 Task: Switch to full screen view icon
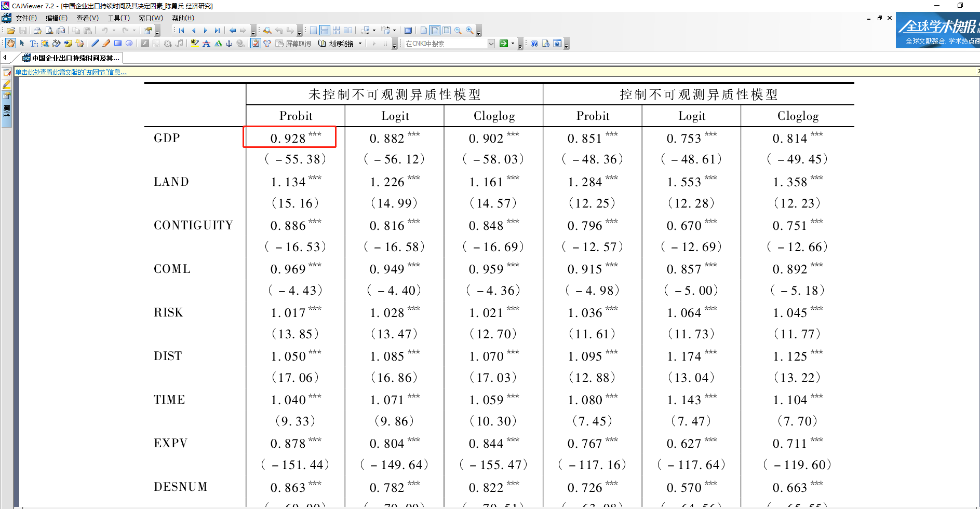coord(408,31)
